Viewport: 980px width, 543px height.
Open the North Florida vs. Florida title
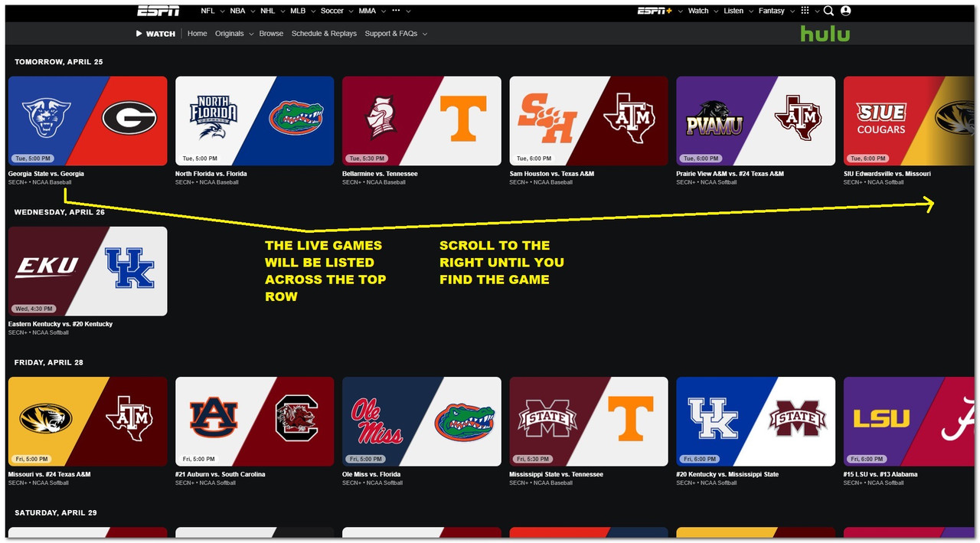click(x=211, y=174)
